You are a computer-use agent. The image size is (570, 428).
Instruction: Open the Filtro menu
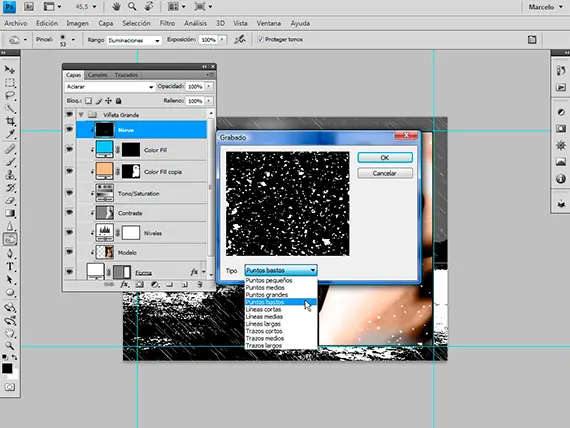point(167,23)
